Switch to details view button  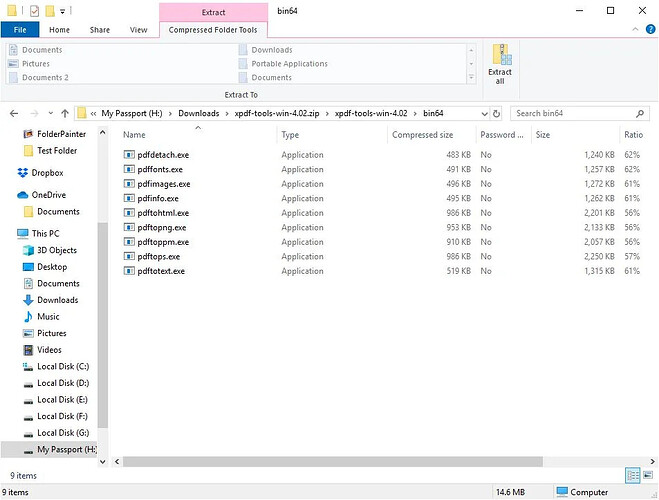pos(633,474)
